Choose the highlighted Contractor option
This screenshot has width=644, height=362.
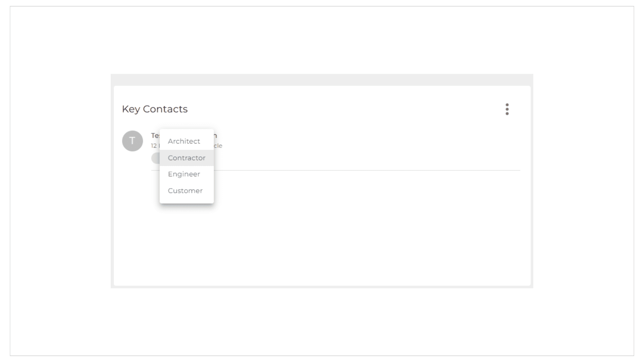(186, 158)
